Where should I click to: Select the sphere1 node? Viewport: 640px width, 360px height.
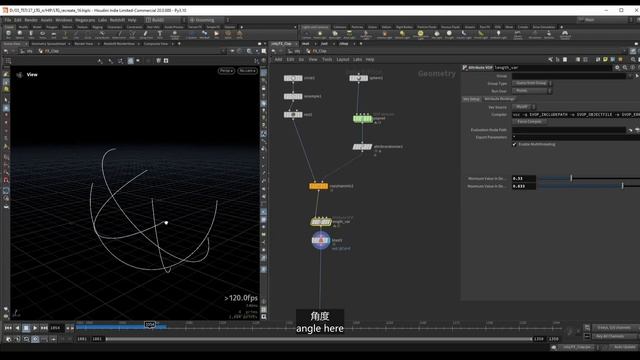coord(358,78)
